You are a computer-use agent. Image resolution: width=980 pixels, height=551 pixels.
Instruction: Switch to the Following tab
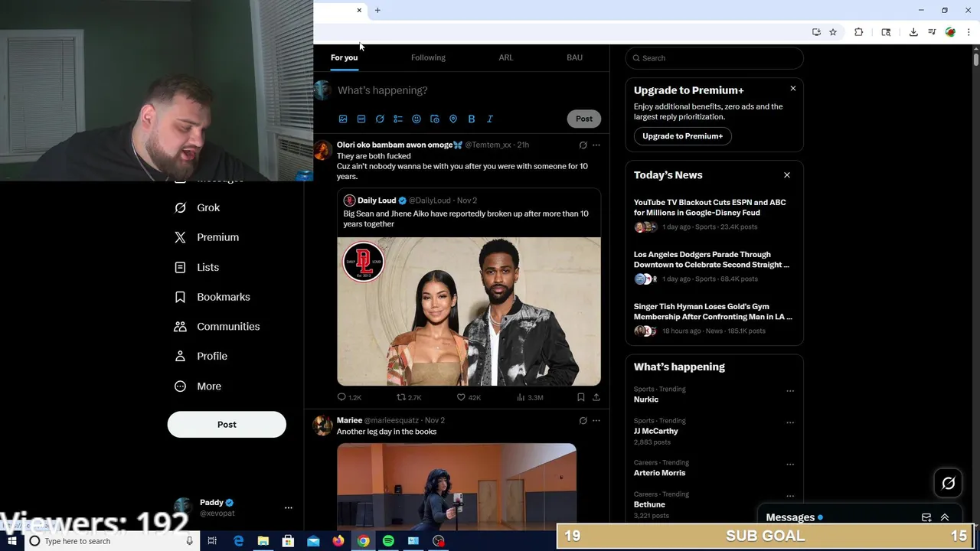tap(428, 57)
